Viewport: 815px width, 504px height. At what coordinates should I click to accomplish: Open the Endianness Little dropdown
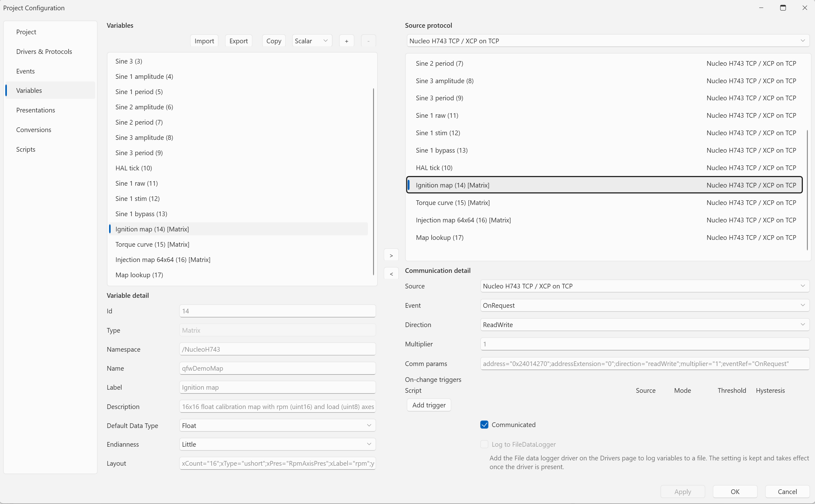pos(277,444)
